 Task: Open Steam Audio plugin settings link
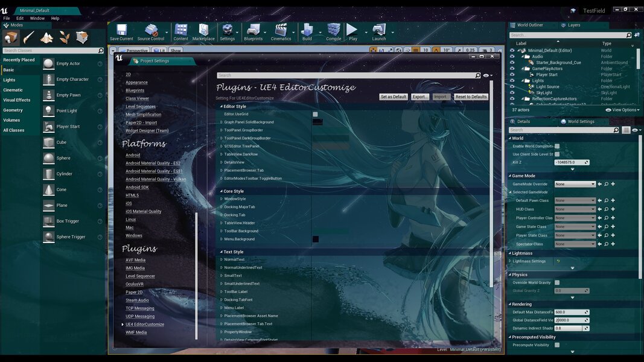137,300
